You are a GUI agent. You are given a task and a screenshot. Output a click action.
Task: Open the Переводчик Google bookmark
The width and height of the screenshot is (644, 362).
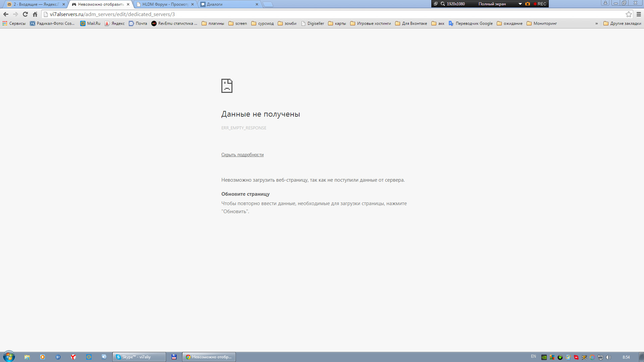point(471,23)
